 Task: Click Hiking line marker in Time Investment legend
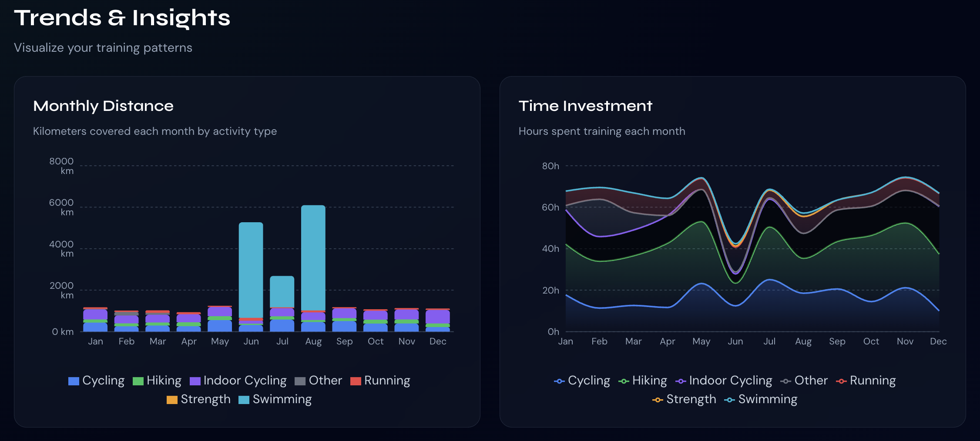tap(624, 381)
